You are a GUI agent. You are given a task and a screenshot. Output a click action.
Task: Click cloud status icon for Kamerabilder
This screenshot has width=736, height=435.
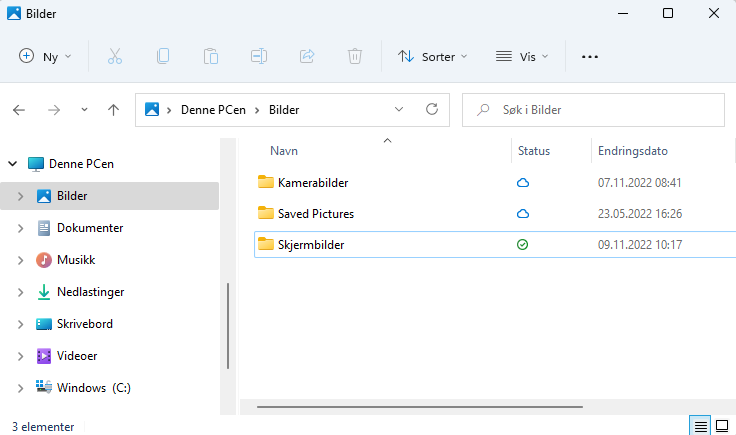(x=523, y=183)
